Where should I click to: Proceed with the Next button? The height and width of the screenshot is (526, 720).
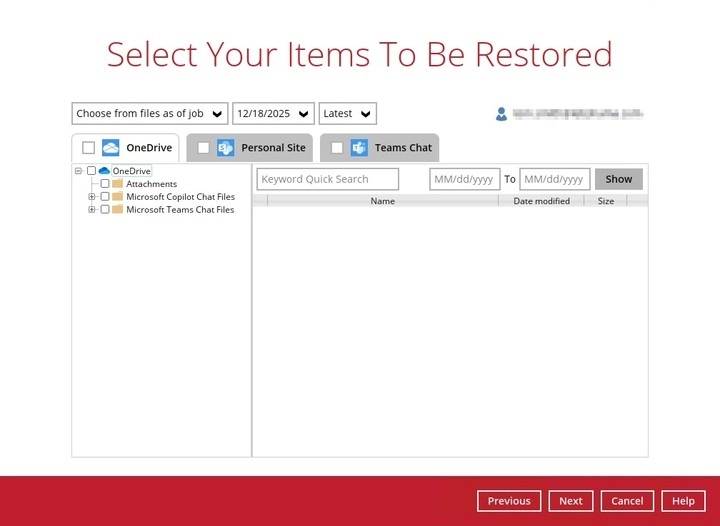coord(571,501)
